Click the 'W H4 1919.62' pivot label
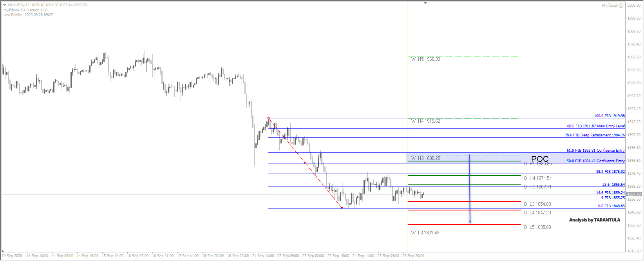 (425, 121)
